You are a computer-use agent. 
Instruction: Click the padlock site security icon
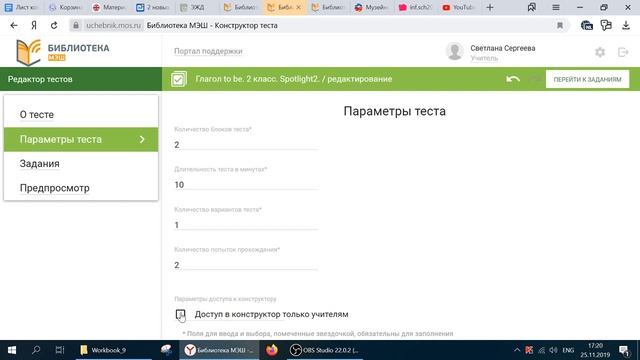[76, 25]
